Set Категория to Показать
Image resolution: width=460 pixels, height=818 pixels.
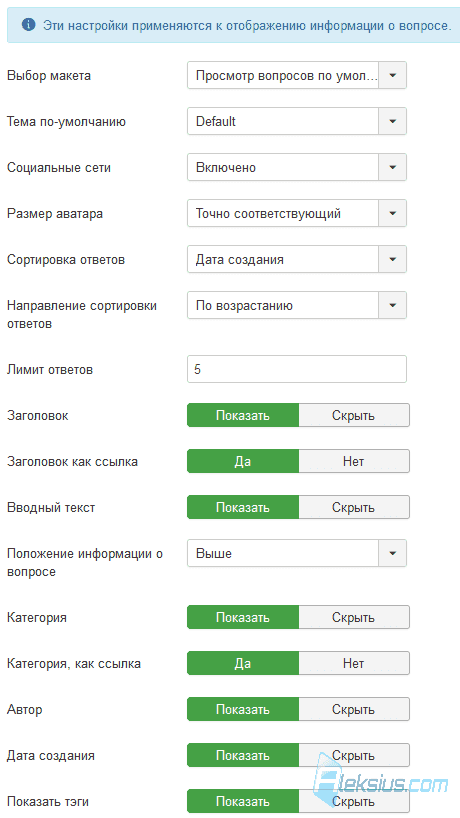(243, 618)
